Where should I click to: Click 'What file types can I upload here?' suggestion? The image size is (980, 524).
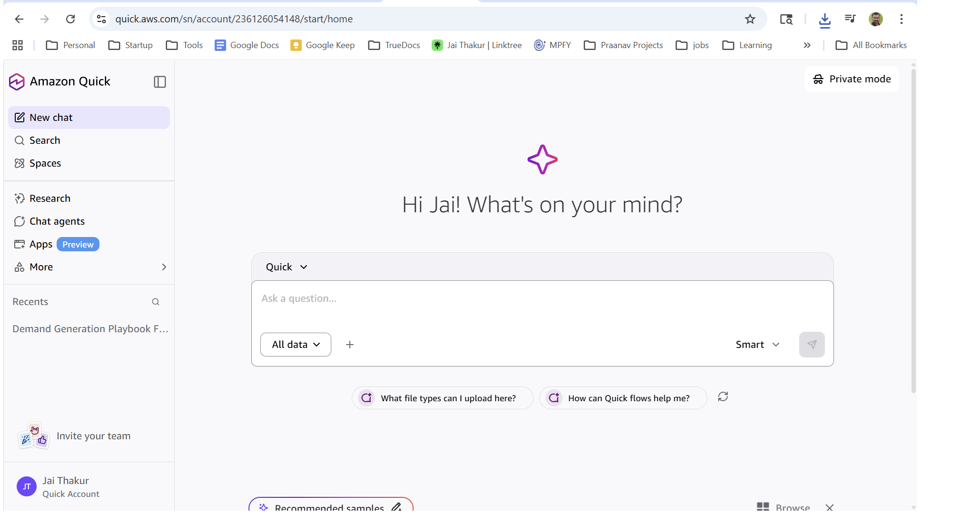tap(442, 398)
